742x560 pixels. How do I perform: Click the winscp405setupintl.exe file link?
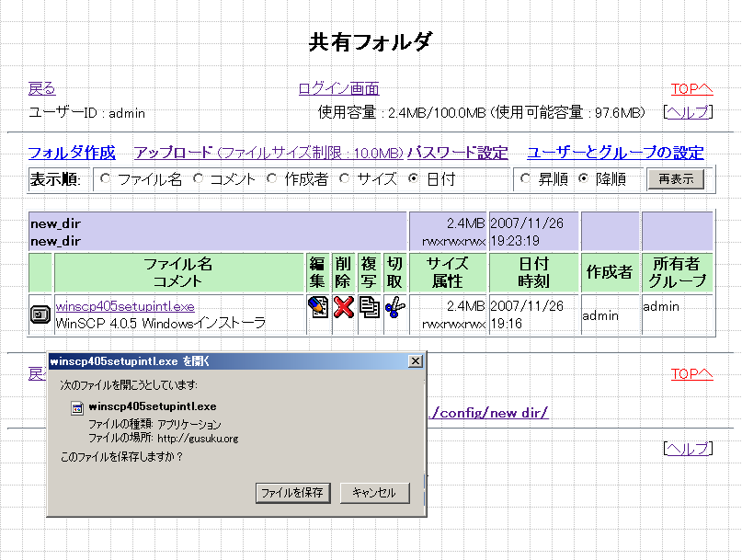tap(125, 306)
